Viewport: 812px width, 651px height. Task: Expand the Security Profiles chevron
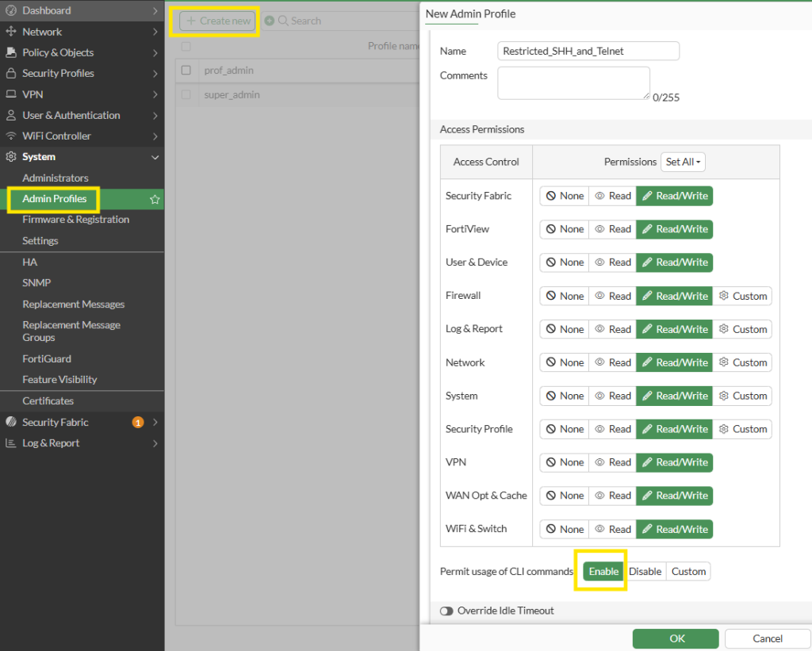point(155,74)
